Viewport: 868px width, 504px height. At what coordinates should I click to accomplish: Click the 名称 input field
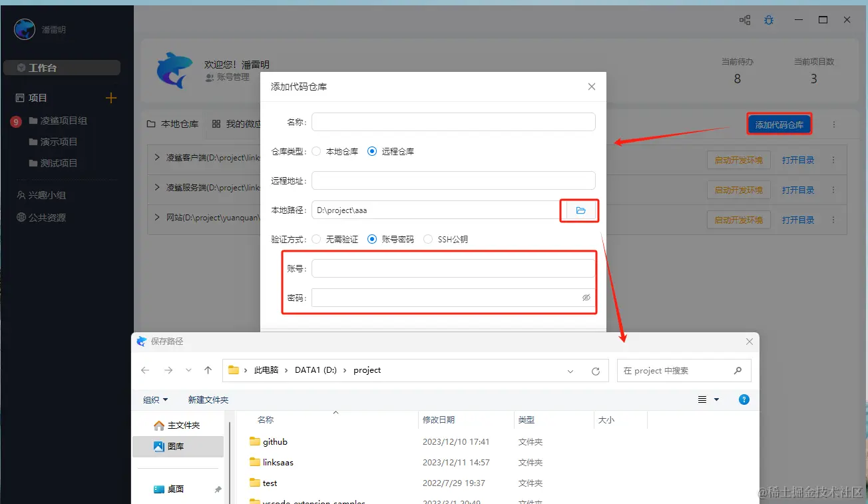click(453, 122)
